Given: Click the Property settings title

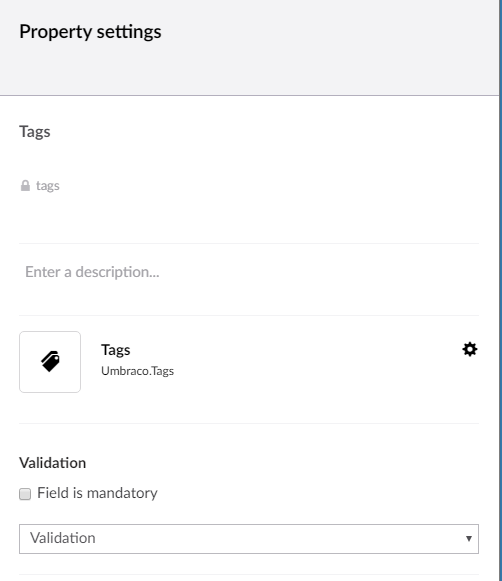Looking at the screenshot, I should (x=90, y=31).
